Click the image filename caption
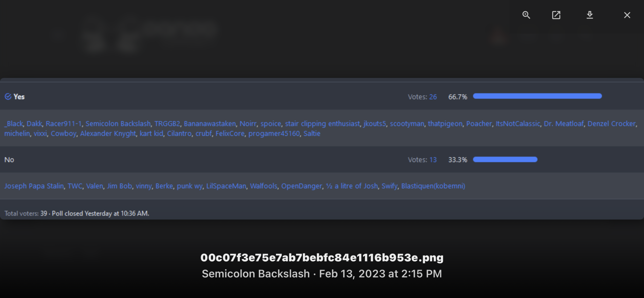This screenshot has height=298, width=644. click(x=322, y=258)
